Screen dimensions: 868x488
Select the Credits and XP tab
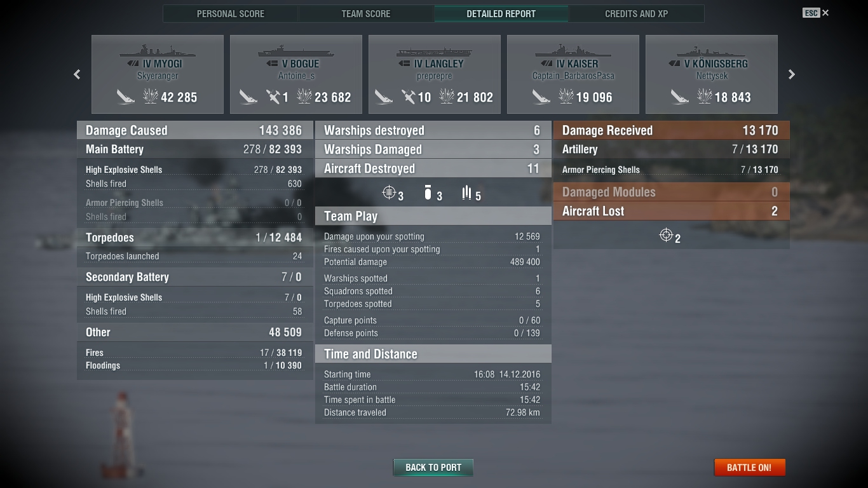[x=636, y=13]
